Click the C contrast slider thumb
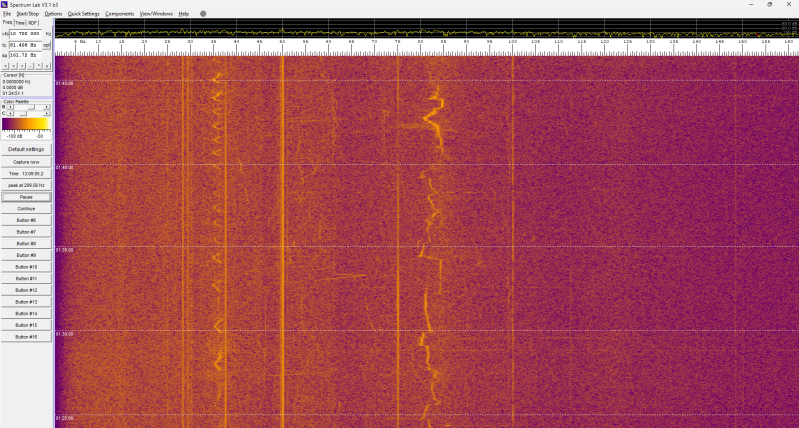This screenshot has height=428, width=799. pyautogui.click(x=23, y=113)
